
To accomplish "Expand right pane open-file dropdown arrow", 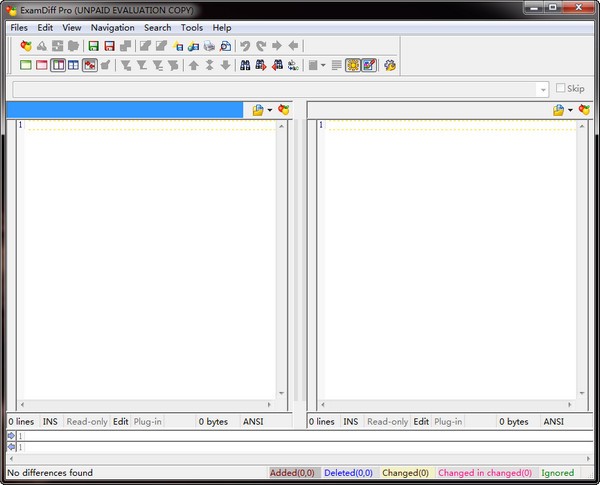I will pos(570,110).
